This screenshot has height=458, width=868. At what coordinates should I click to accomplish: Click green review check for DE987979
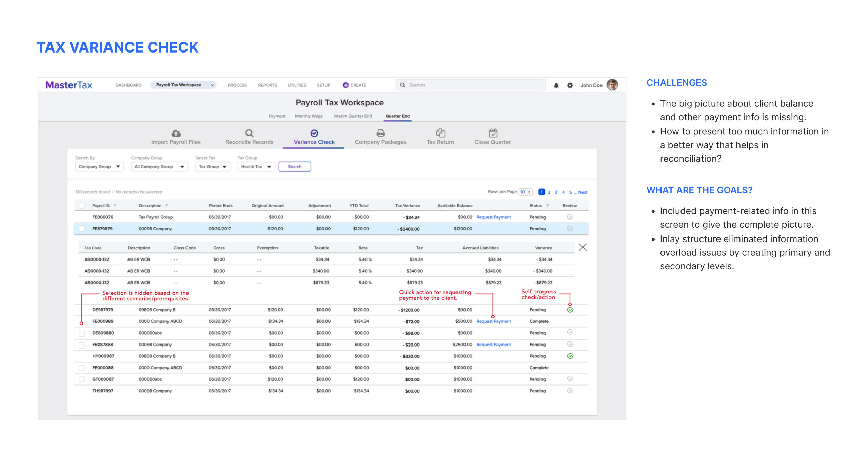point(570,310)
